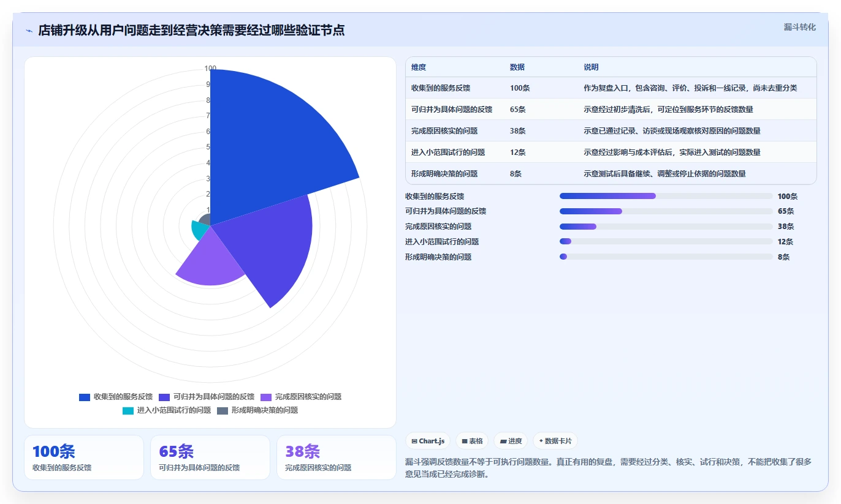This screenshot has width=841, height=504.
Task: Click the description starting 示意已通过记录
Action: point(672,131)
